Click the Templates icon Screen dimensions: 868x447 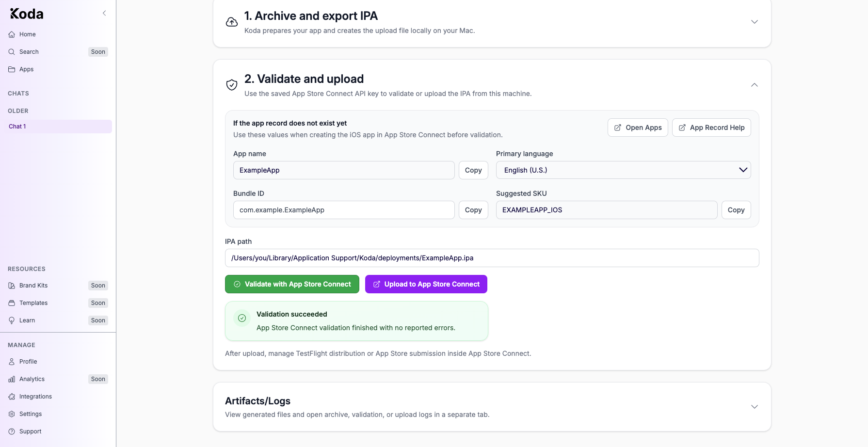point(12,303)
